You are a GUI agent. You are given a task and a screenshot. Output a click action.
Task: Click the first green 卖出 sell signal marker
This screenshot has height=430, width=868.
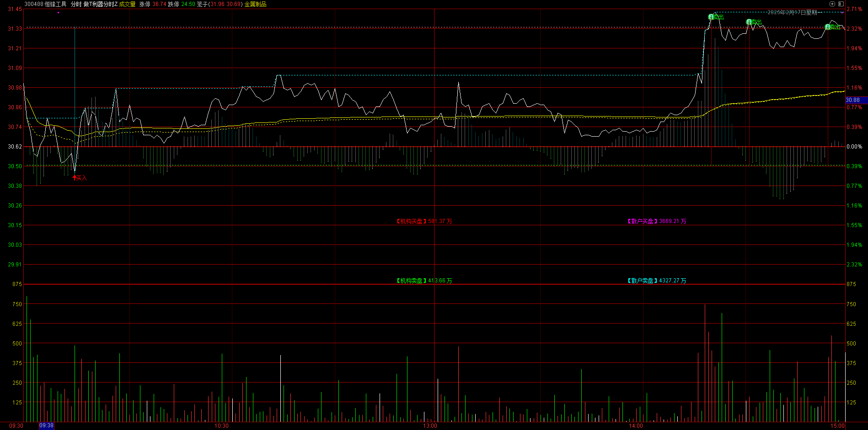pyautogui.click(x=716, y=17)
